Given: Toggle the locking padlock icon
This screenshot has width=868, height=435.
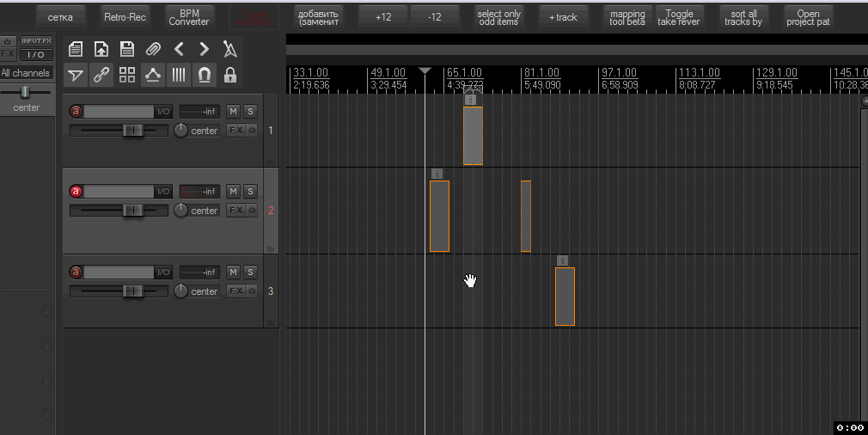Looking at the screenshot, I should (230, 76).
